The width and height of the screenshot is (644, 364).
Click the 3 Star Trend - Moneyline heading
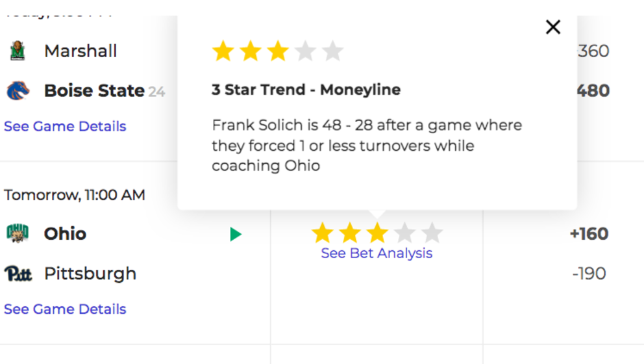(306, 90)
